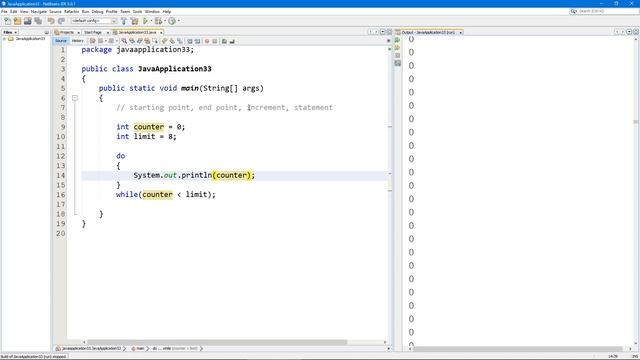Click the Open Project toolbar icon

pos(27,21)
